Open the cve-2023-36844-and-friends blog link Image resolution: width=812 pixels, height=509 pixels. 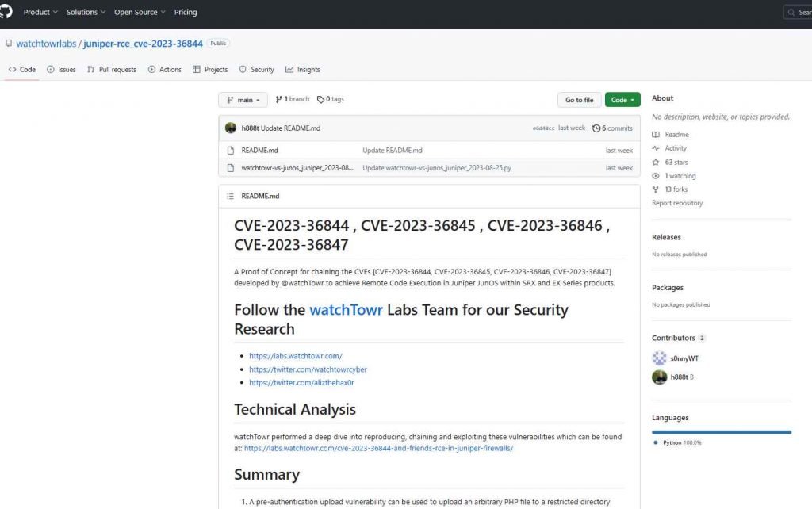378,449
